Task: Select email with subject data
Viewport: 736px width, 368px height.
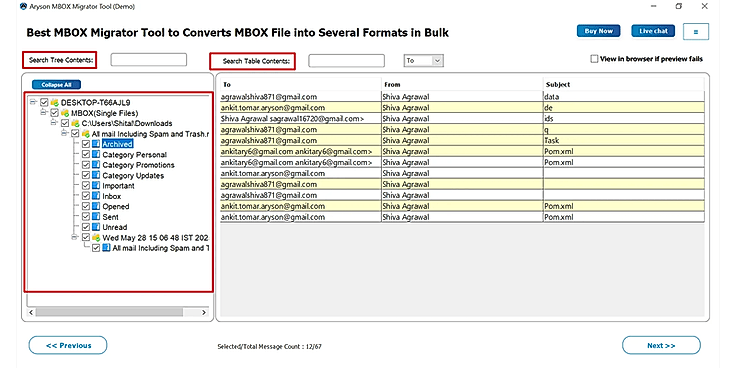Action: (462, 97)
